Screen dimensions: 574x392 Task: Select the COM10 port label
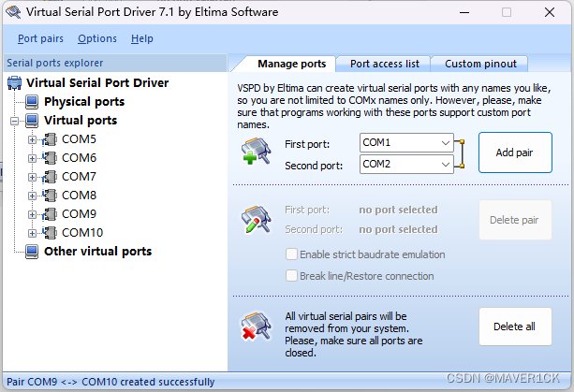(82, 233)
